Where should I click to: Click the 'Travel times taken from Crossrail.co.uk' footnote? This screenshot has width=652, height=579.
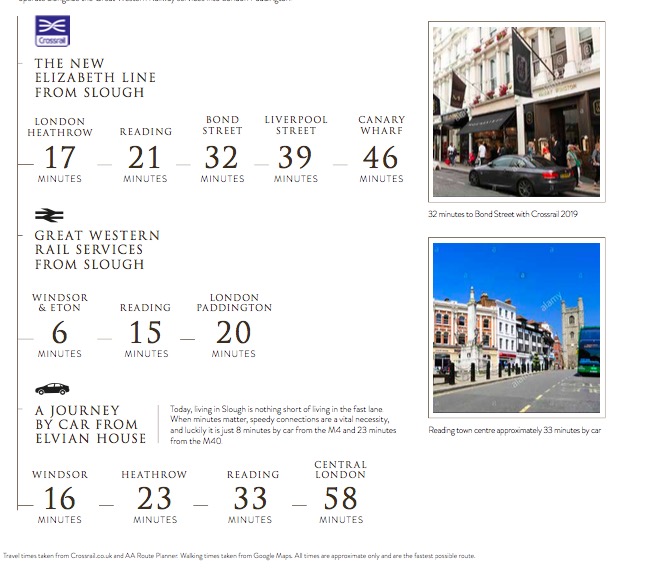[x=239, y=556]
